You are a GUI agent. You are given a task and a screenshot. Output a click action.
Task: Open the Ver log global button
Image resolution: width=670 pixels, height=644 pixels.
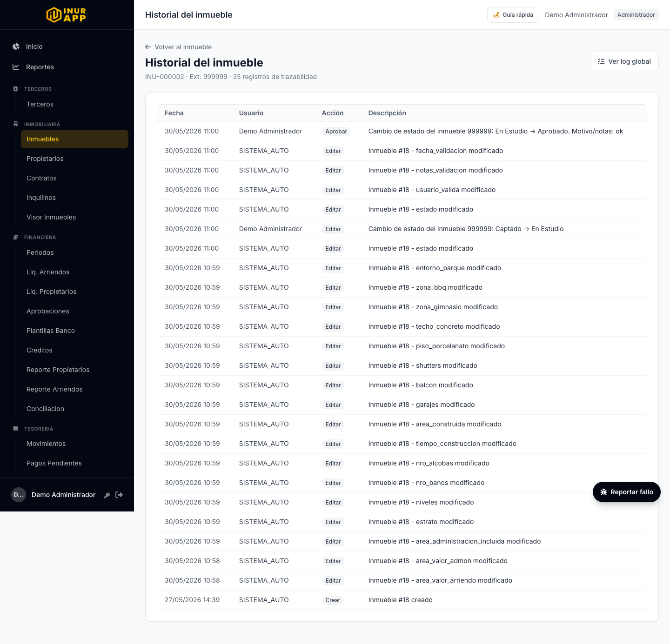[624, 61]
